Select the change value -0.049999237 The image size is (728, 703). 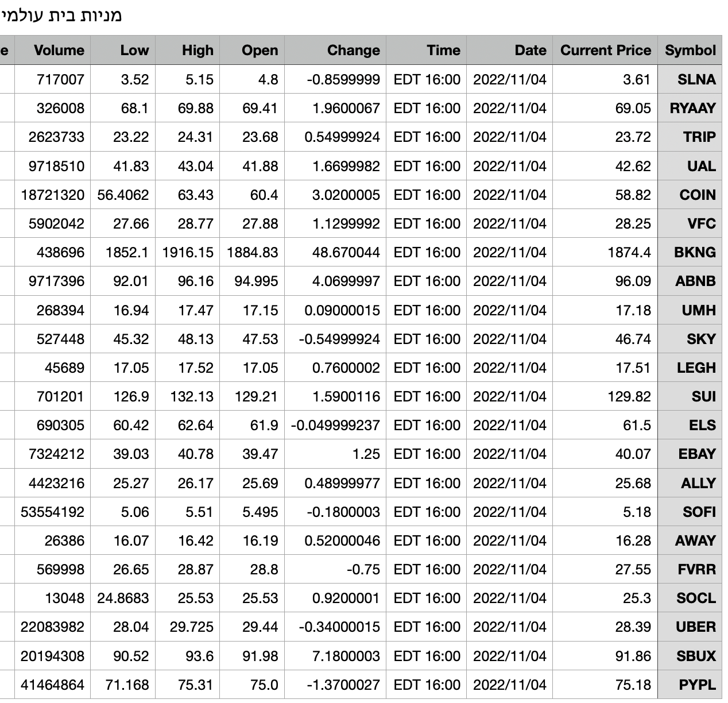coord(335,425)
